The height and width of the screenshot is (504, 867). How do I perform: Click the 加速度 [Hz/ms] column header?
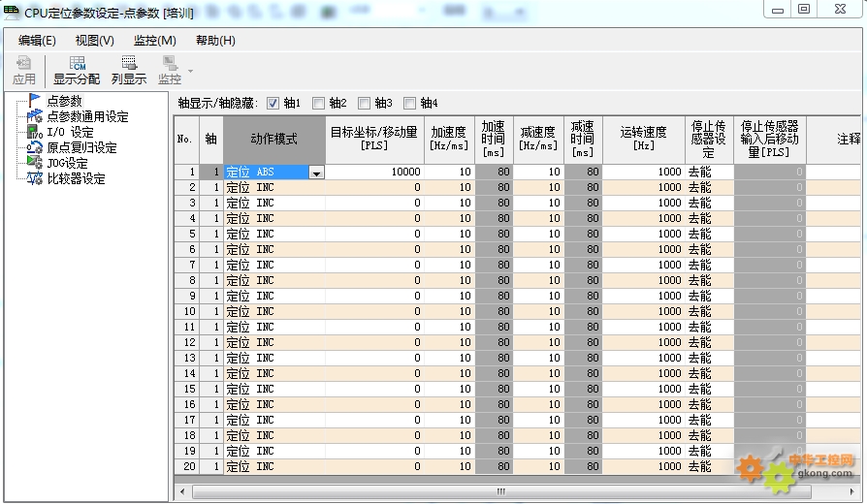449,140
